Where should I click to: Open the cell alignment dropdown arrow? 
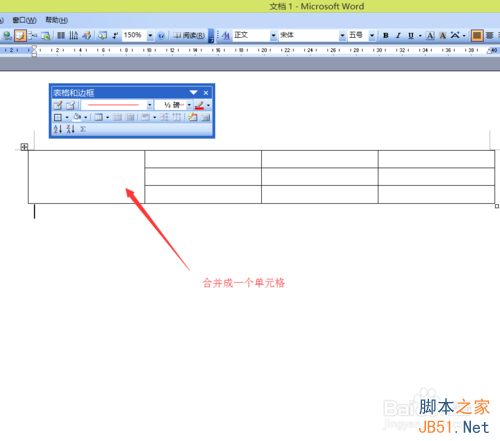(154, 117)
